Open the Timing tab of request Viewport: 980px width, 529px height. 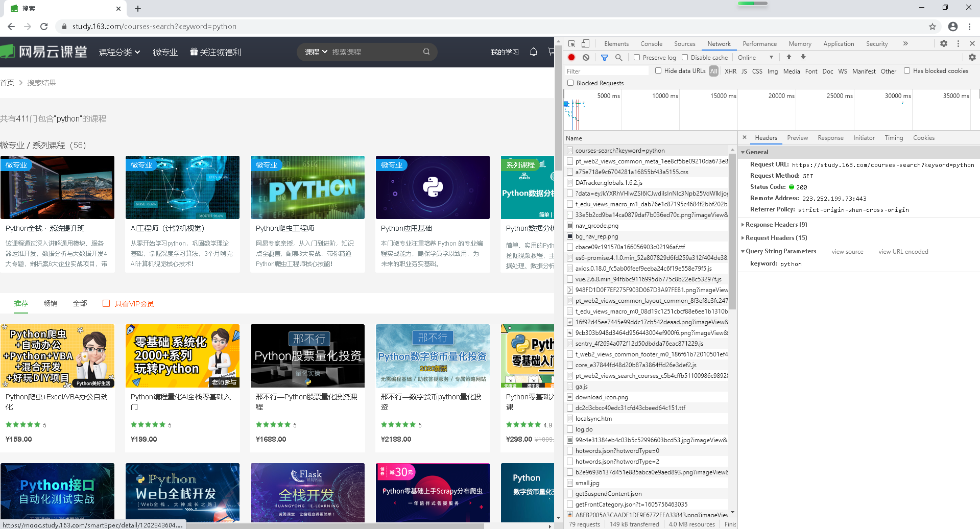(x=894, y=138)
